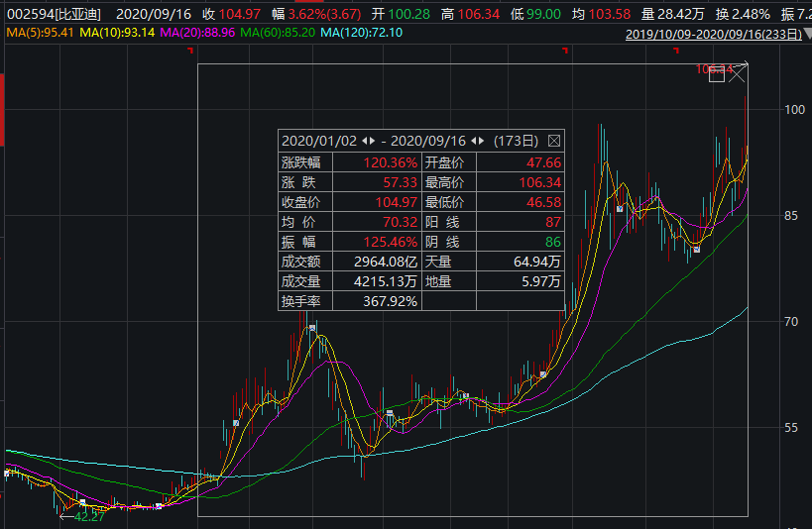The width and height of the screenshot is (812, 529).
Task: Click the event marker icon at far left of chart
Action: tap(6, 474)
